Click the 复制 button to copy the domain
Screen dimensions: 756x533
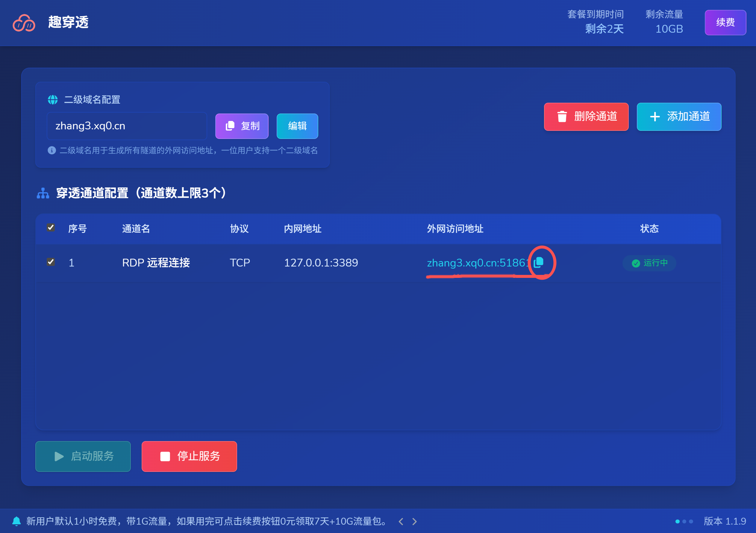(242, 126)
